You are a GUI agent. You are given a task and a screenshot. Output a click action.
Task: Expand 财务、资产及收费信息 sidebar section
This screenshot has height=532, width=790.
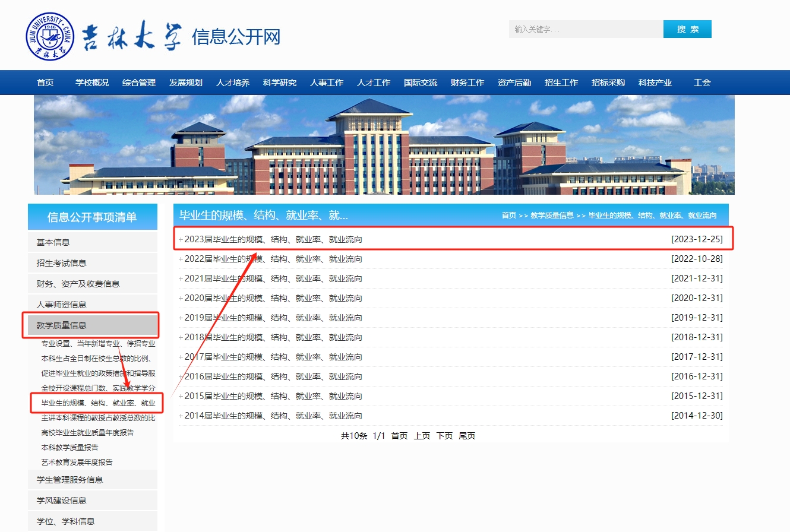[93, 284]
